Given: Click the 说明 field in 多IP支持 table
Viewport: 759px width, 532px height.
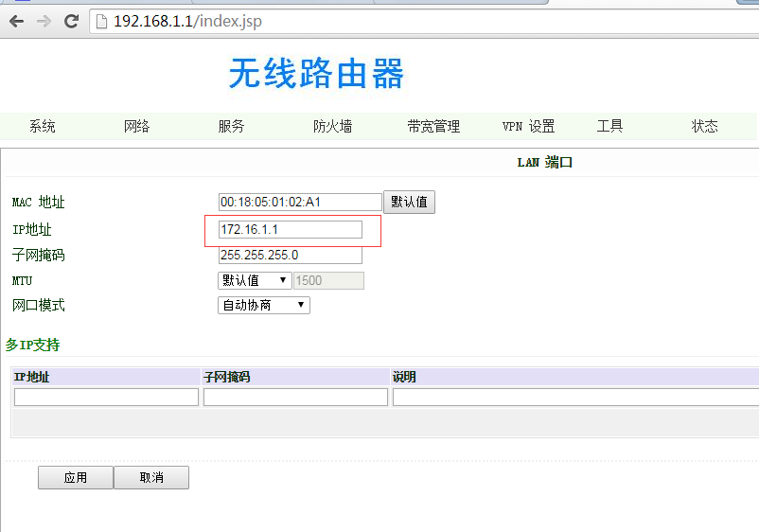Looking at the screenshot, I should pyautogui.click(x=575, y=398).
